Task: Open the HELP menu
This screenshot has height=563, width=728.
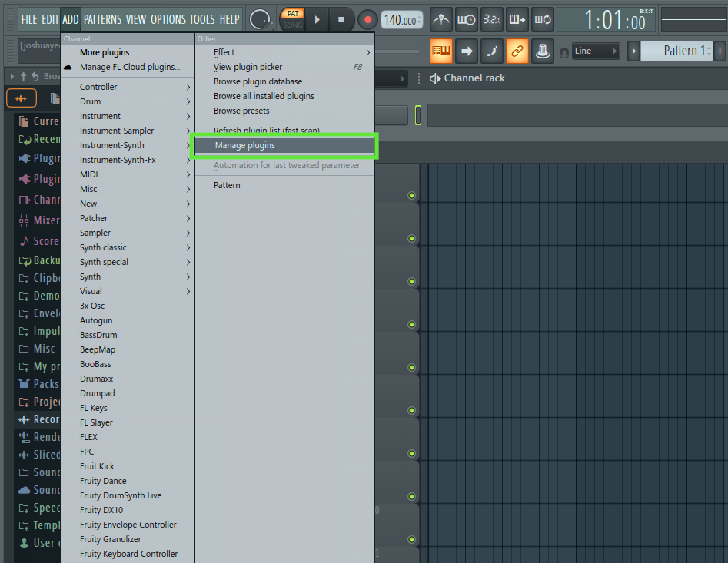Action: pos(229,19)
